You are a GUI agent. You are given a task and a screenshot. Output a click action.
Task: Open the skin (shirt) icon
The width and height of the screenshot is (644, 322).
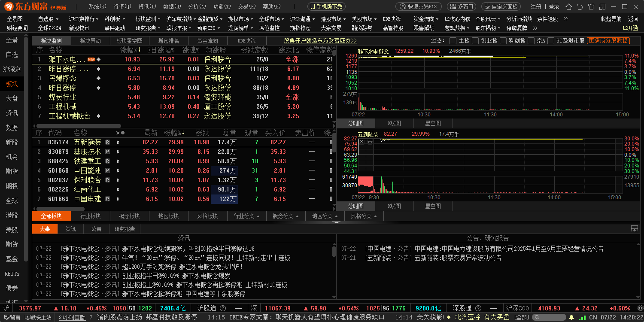click(591, 6)
